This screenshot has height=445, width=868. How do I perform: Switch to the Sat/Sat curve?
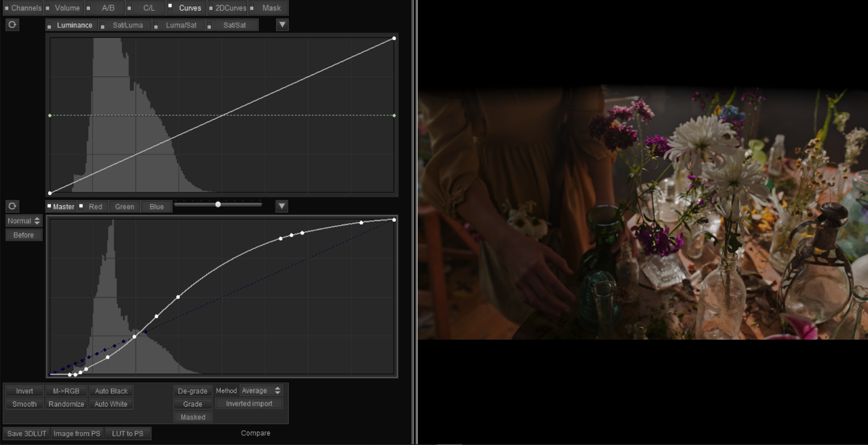pos(231,25)
